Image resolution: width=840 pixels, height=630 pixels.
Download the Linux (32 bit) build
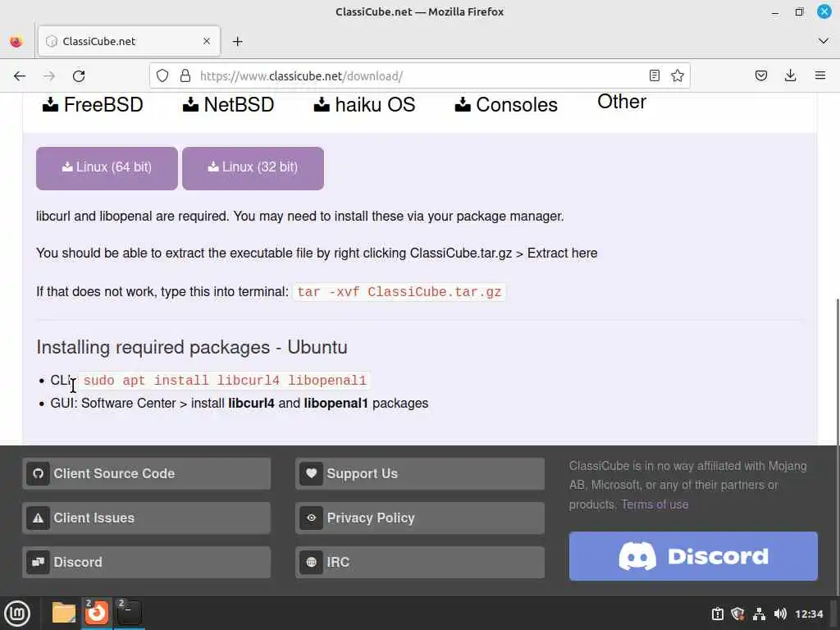pyautogui.click(x=253, y=168)
